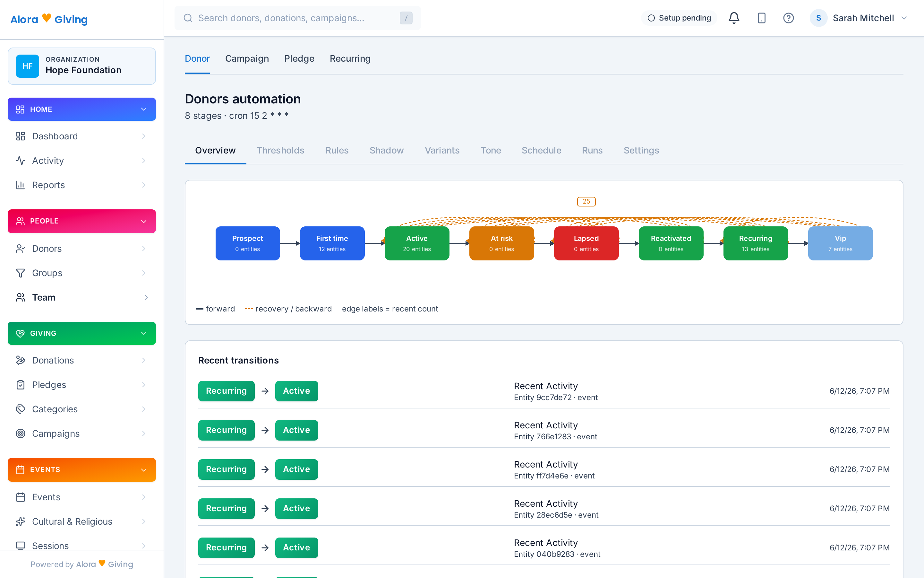
Task: Expand the Campaigns submenu chevron
Action: (x=143, y=433)
